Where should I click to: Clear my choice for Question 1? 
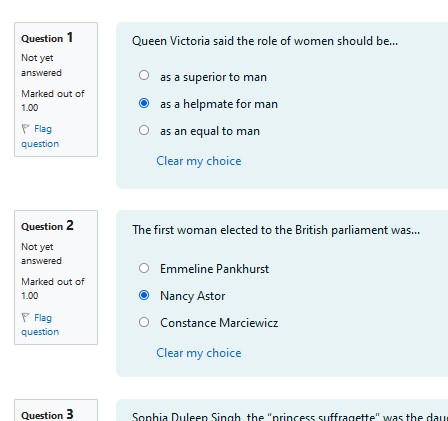199,161
